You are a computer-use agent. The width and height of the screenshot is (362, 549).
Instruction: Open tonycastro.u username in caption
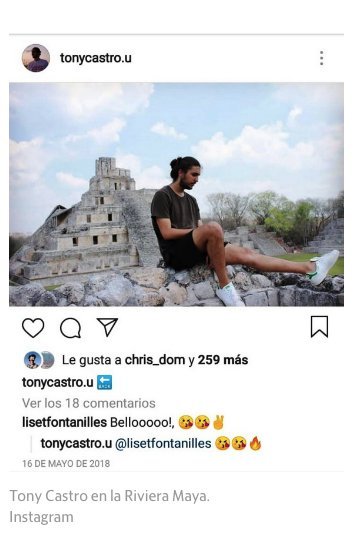pyautogui.click(x=57, y=382)
